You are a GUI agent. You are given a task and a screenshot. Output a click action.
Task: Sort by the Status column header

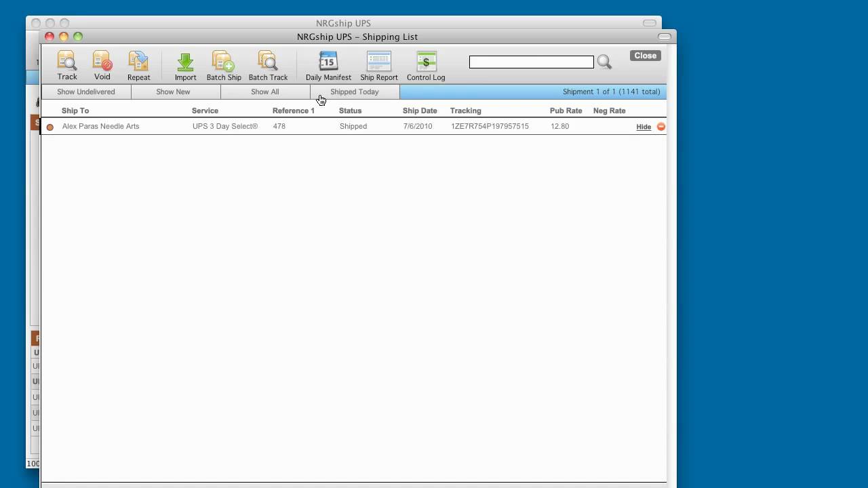(350, 110)
